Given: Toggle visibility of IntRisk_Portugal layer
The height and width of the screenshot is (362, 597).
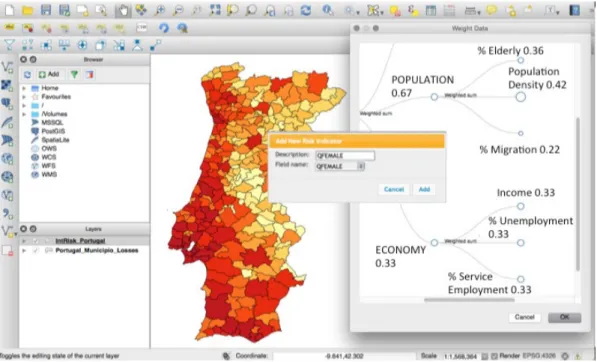Looking at the screenshot, I should 36,241.
